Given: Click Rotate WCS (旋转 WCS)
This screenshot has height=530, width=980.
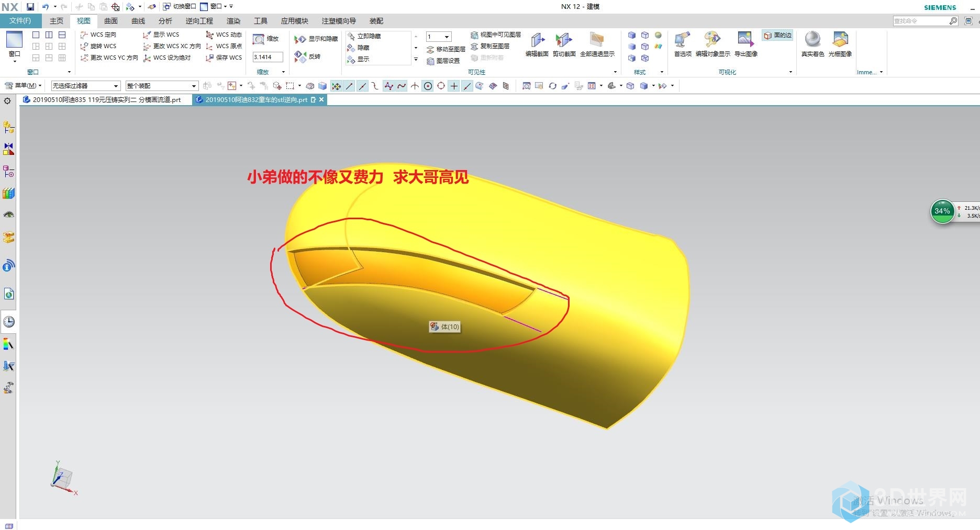Looking at the screenshot, I should 98,46.
